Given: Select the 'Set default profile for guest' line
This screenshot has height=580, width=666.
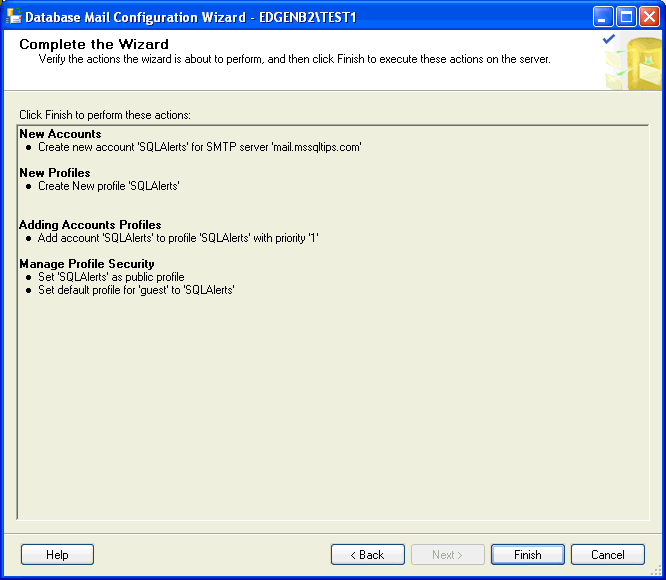Looking at the screenshot, I should click(136, 290).
